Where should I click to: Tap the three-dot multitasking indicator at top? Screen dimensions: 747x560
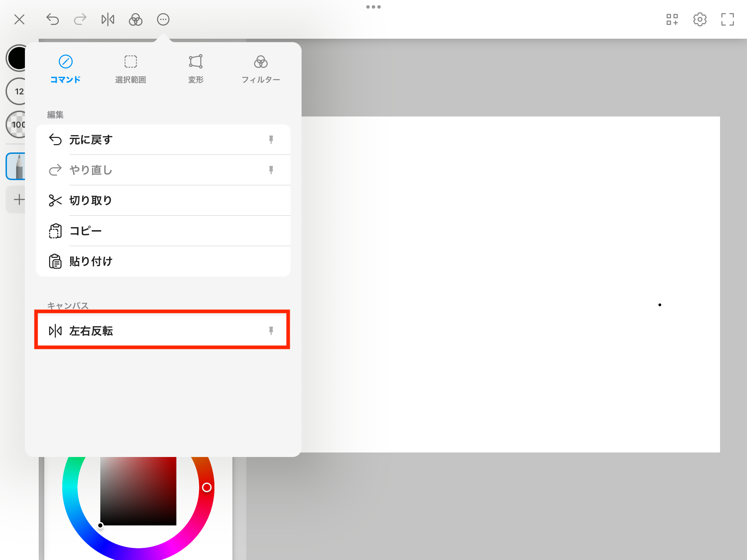373,7
